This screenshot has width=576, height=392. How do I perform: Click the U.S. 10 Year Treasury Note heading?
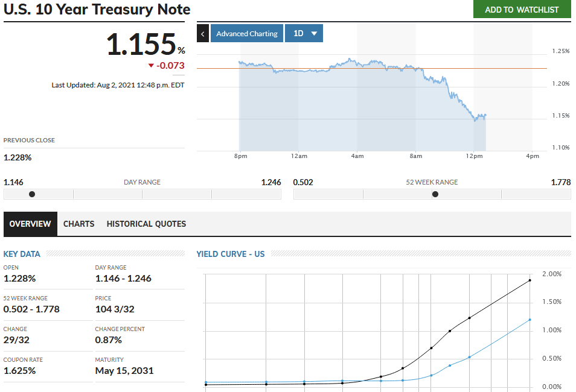[97, 9]
